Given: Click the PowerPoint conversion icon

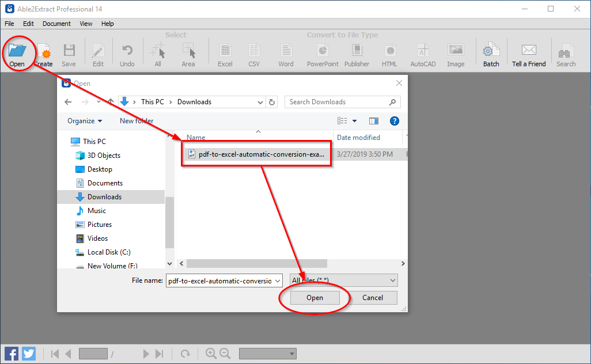Looking at the screenshot, I should tap(322, 53).
